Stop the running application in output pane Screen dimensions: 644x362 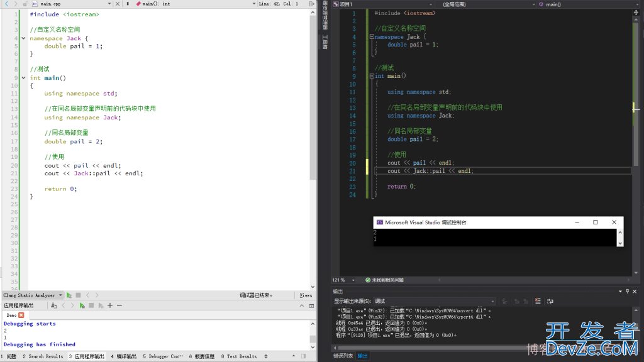pos(91,305)
